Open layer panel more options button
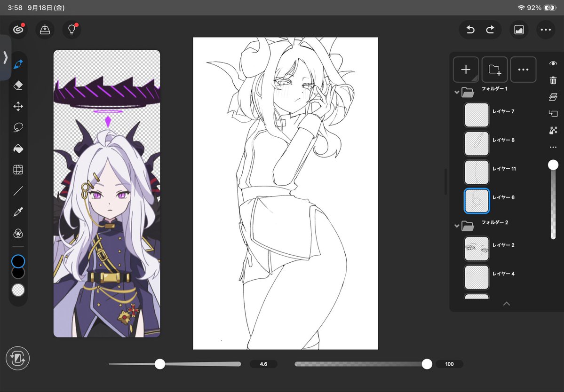564x392 pixels. click(524, 70)
